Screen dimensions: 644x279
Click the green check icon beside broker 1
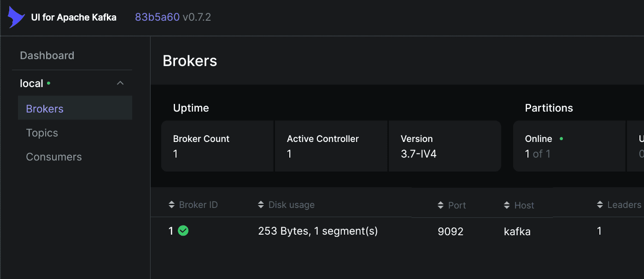tap(183, 231)
